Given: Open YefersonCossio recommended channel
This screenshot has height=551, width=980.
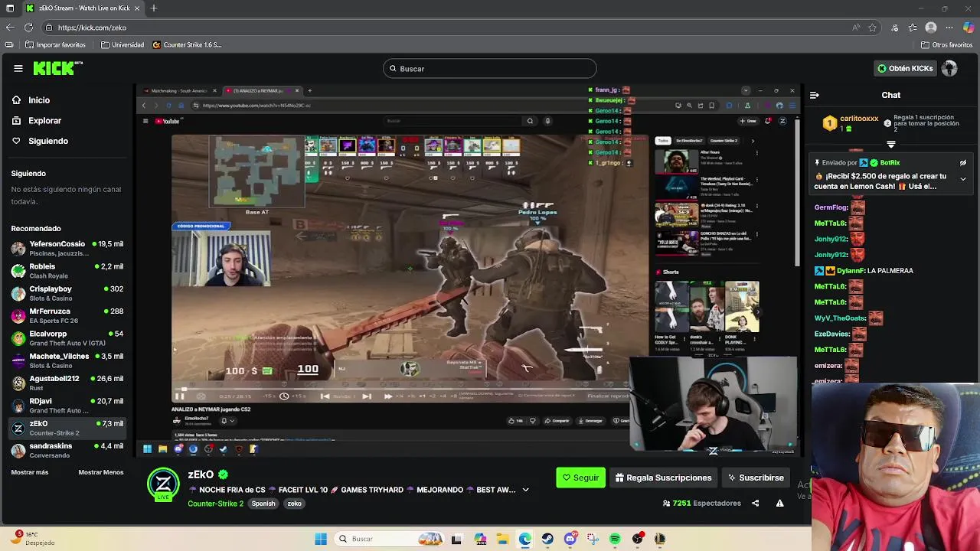Looking at the screenshot, I should click(x=67, y=248).
